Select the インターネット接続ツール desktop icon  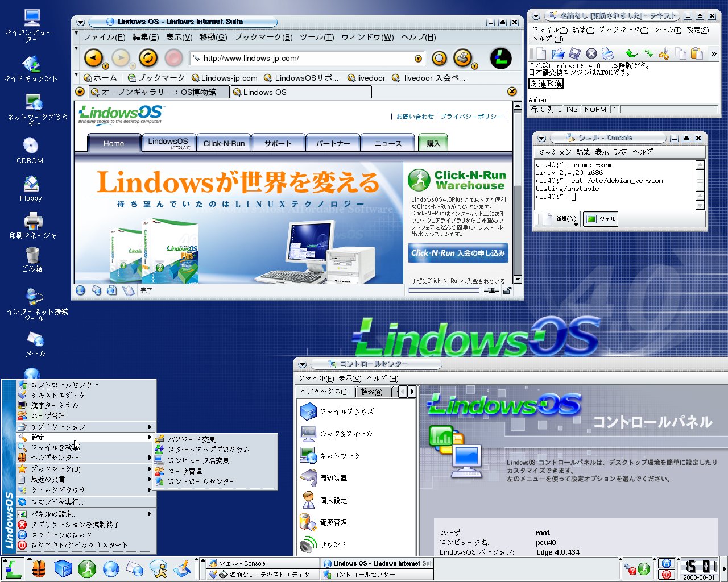(x=35, y=304)
